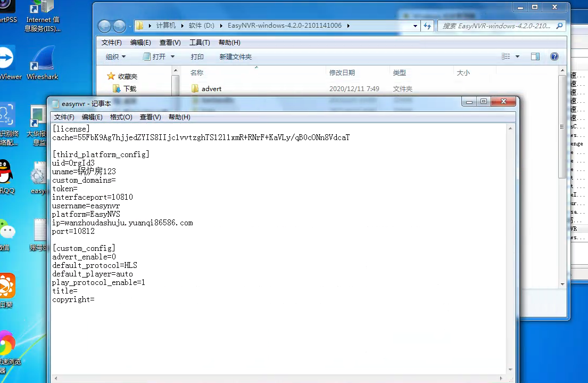Open Explorer 工具(T) menu
This screenshot has height=383, width=588.
point(200,43)
